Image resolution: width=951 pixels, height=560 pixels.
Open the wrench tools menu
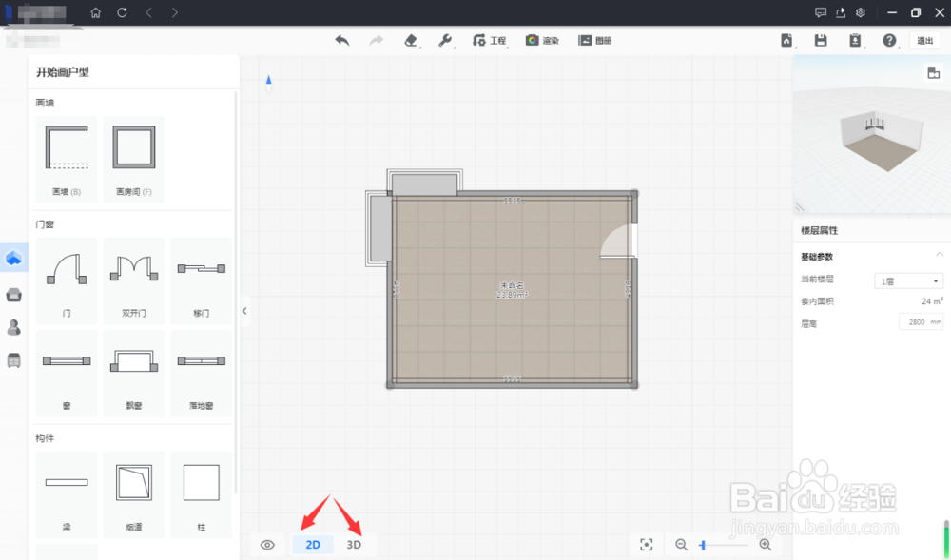coord(445,41)
